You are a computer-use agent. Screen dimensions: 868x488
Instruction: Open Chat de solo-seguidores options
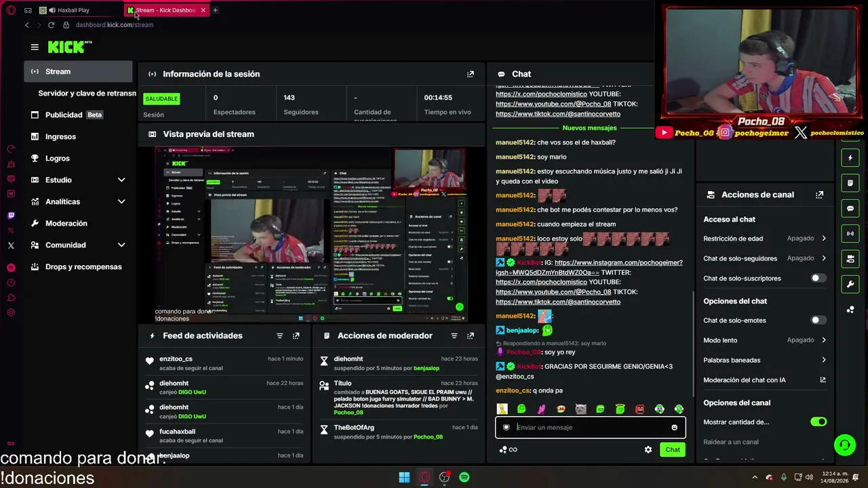pos(765,258)
